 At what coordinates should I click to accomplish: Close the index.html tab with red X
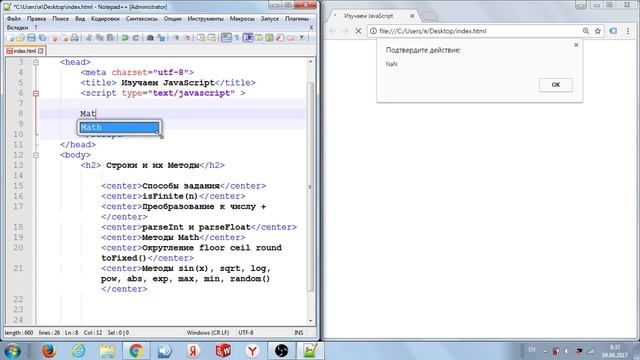(40, 51)
